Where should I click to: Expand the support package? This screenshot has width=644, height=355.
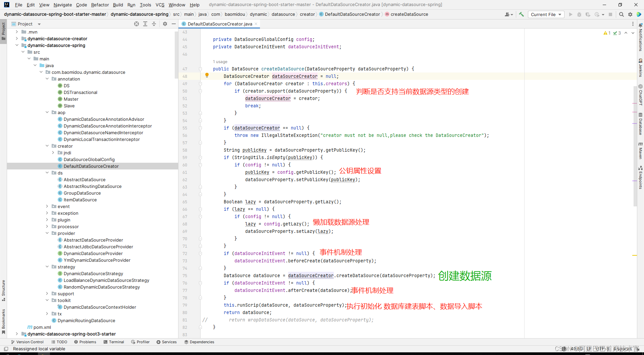47,294
